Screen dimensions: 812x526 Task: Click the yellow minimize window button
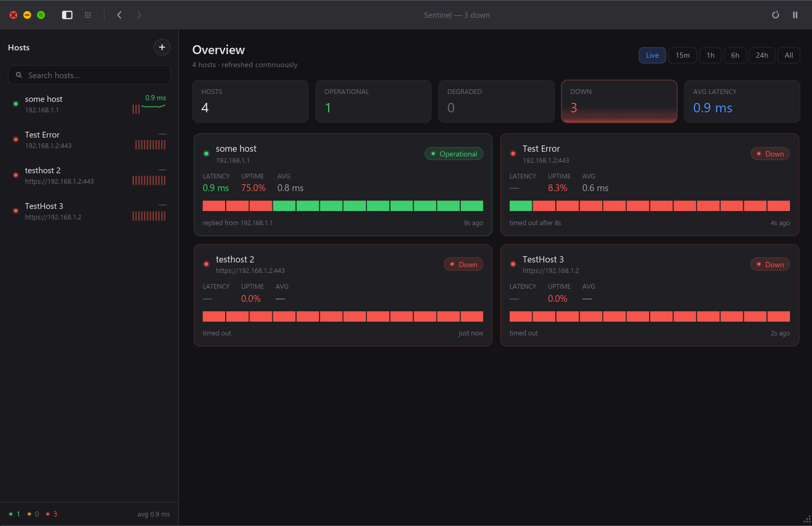pos(27,15)
